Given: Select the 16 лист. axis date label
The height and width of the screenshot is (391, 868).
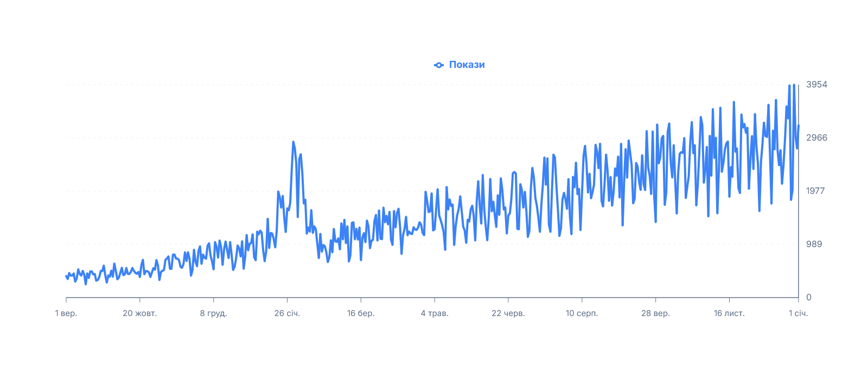Looking at the screenshot, I should coord(729,313).
